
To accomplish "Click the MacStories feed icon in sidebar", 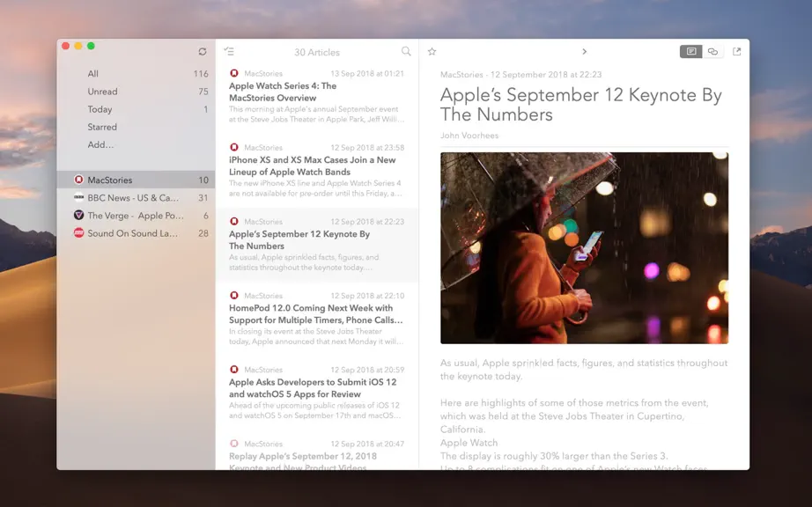I will 78,180.
